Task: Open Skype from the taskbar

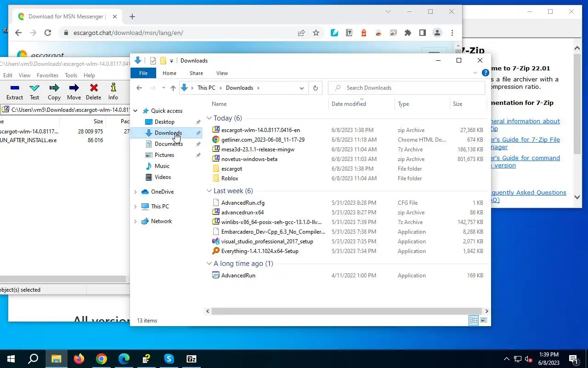Action: [169, 359]
